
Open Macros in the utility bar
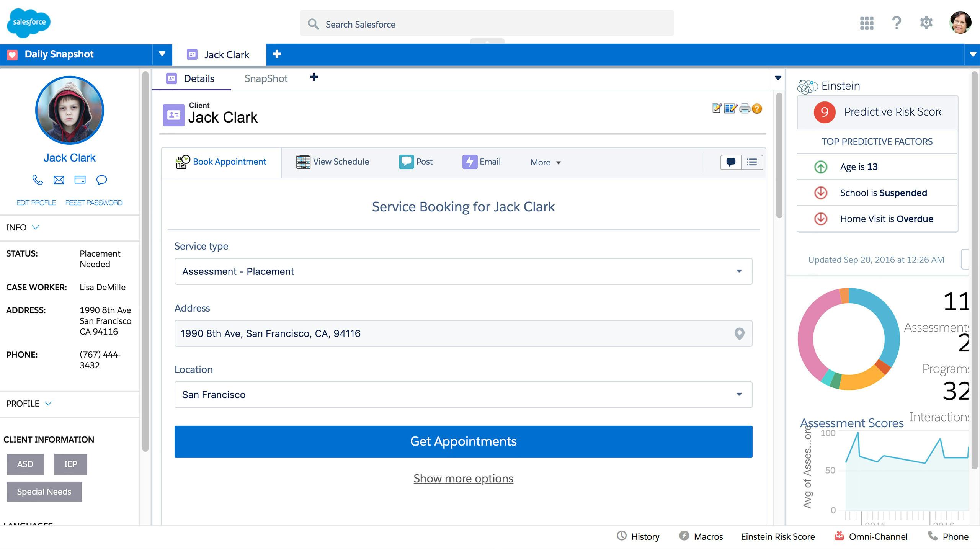pos(701,537)
